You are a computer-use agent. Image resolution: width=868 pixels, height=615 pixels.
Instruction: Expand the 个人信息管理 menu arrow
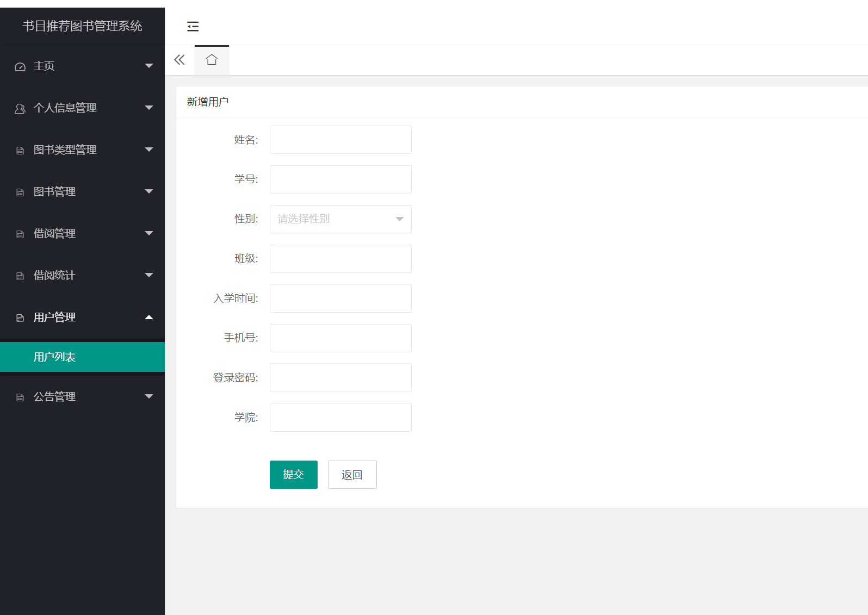click(149, 108)
